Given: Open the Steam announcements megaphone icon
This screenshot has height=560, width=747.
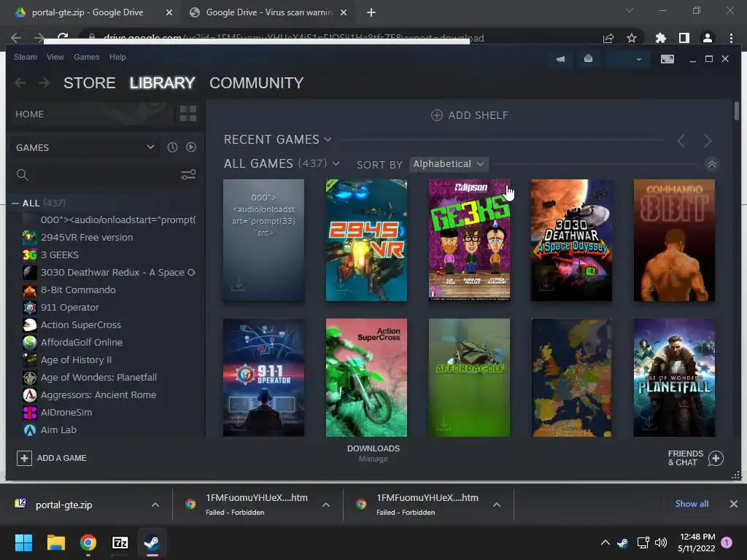Looking at the screenshot, I should click(560, 59).
